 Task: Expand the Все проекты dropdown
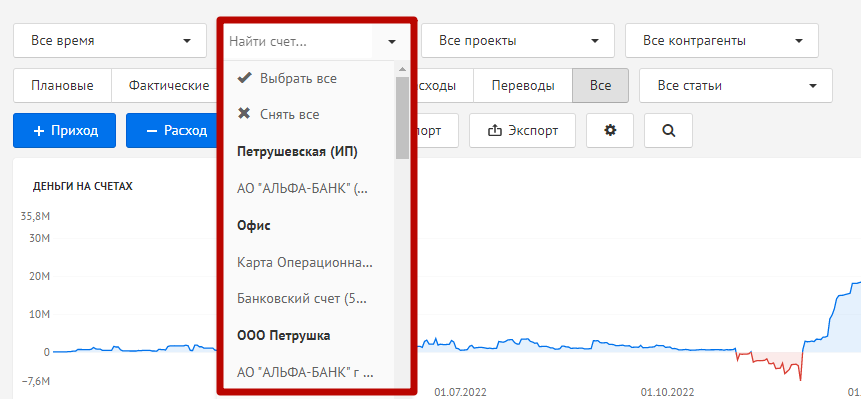(x=518, y=41)
